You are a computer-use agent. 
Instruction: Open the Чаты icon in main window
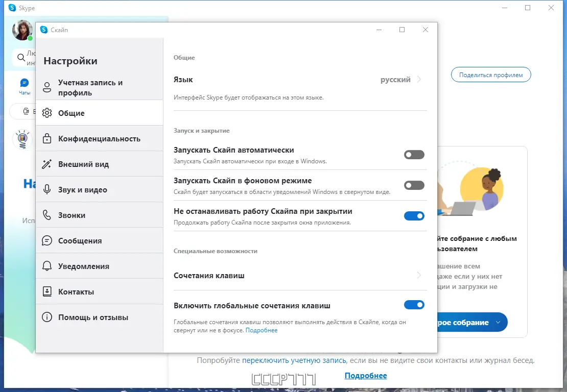point(25,84)
